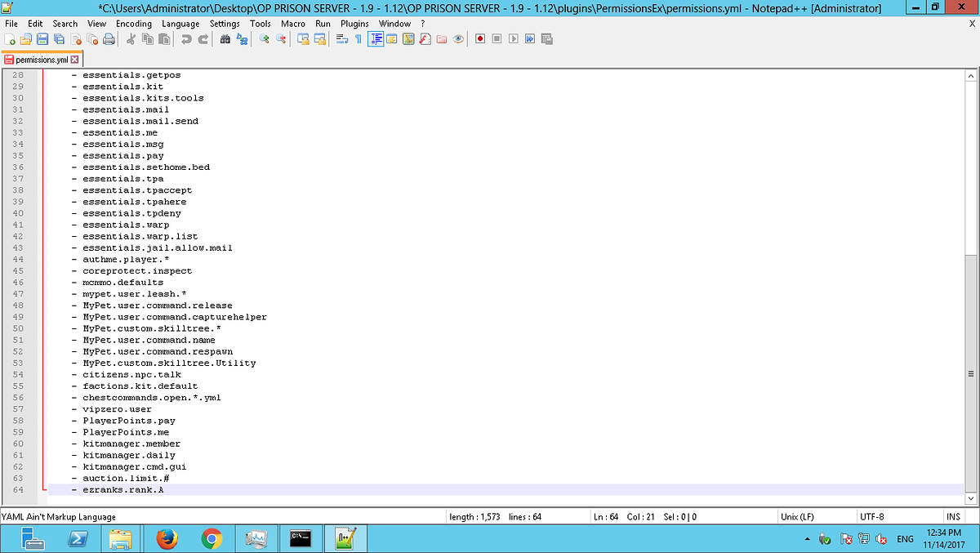Click the Open file toolbar icon

pos(26,38)
